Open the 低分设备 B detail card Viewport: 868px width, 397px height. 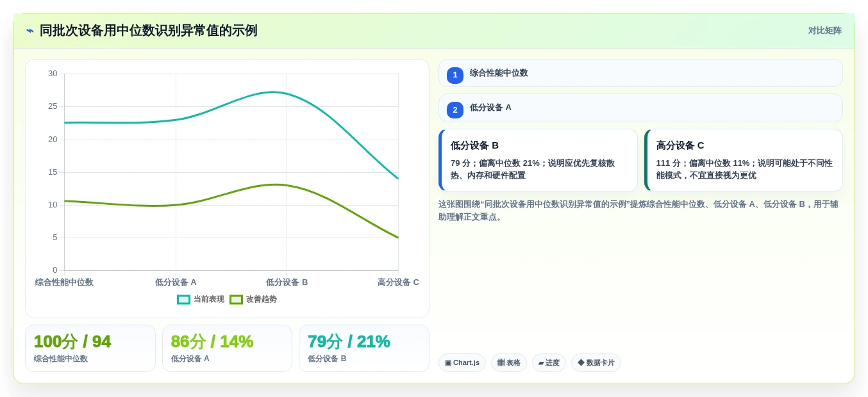click(x=538, y=160)
